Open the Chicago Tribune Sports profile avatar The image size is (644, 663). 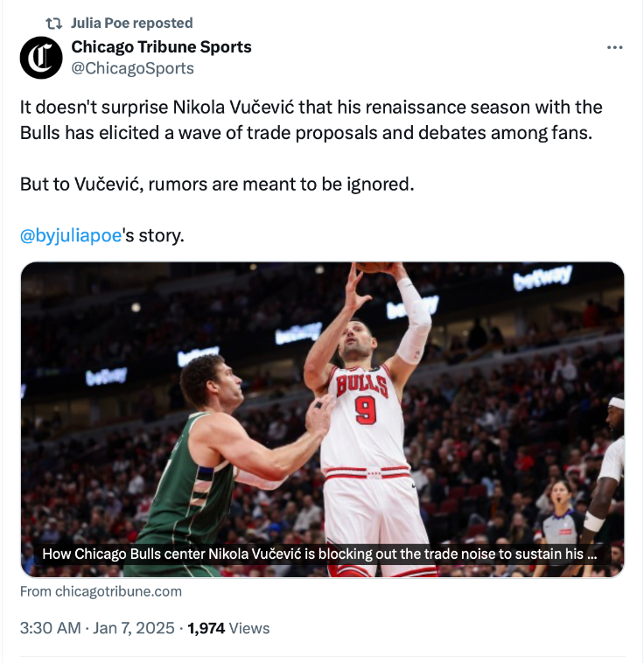coord(41,58)
